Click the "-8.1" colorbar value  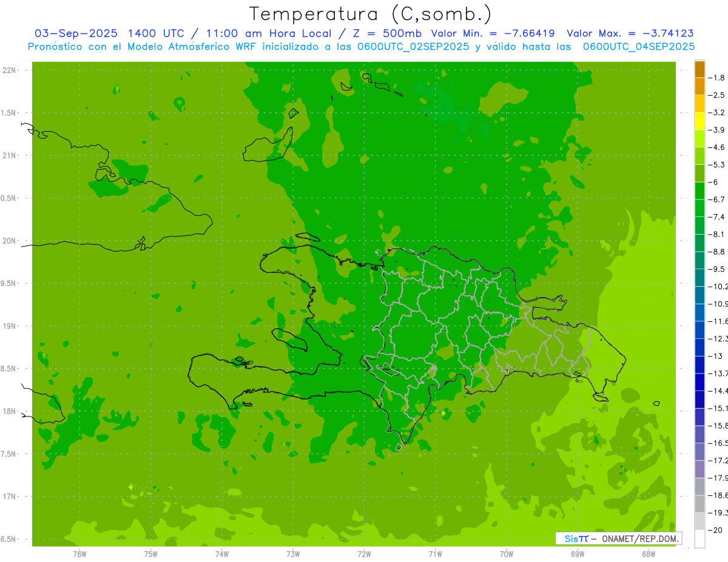[716, 234]
